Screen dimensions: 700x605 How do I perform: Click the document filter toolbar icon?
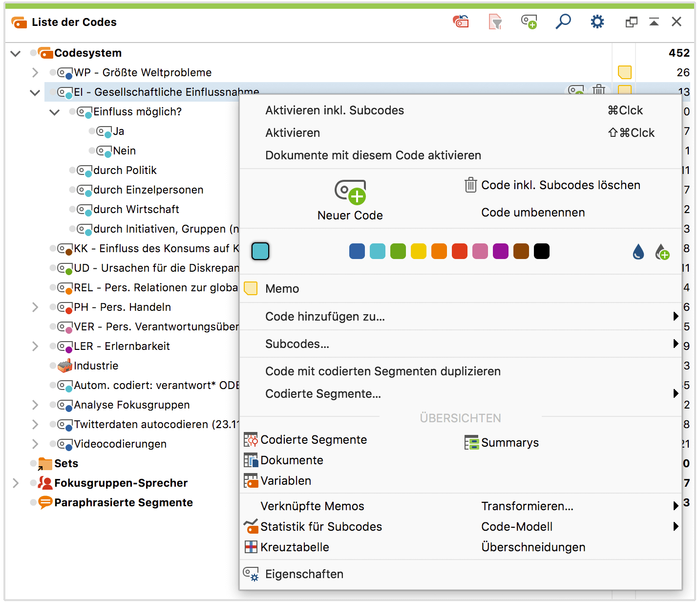[495, 22]
